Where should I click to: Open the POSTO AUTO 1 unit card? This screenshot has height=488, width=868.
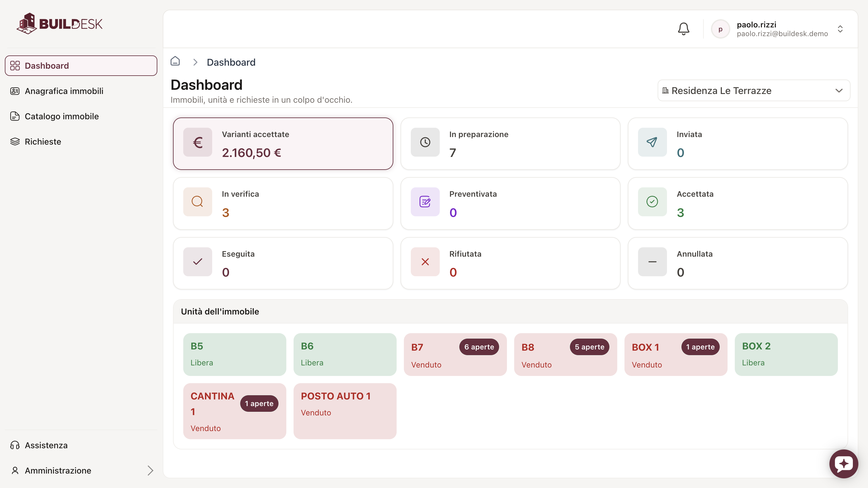coord(345,411)
